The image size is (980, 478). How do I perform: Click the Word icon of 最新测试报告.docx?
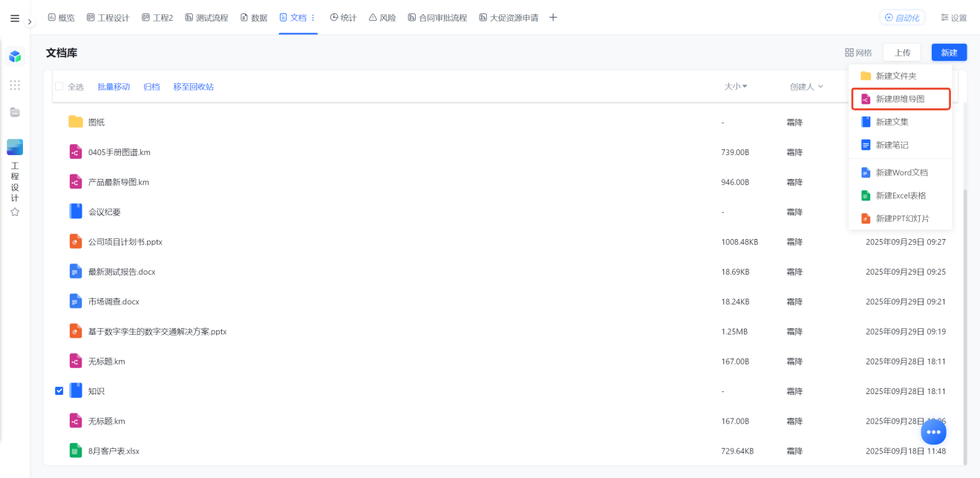(75, 272)
